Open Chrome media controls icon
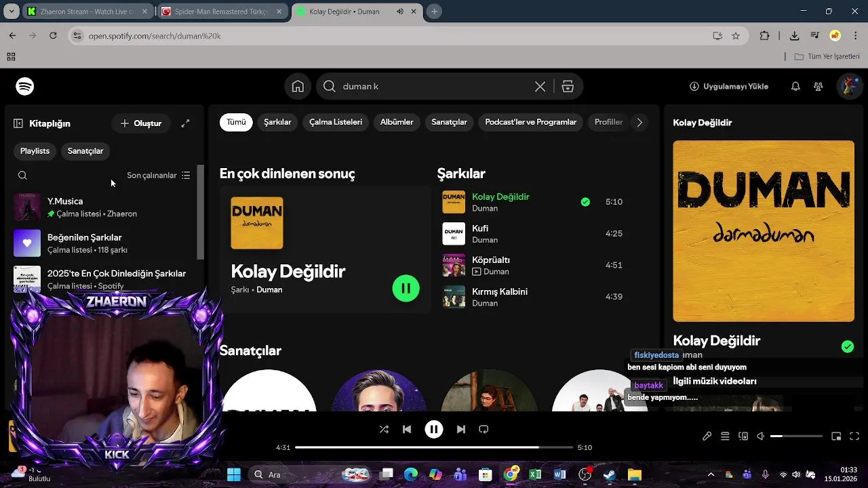Viewport: 868px width, 488px height. pos(814,36)
